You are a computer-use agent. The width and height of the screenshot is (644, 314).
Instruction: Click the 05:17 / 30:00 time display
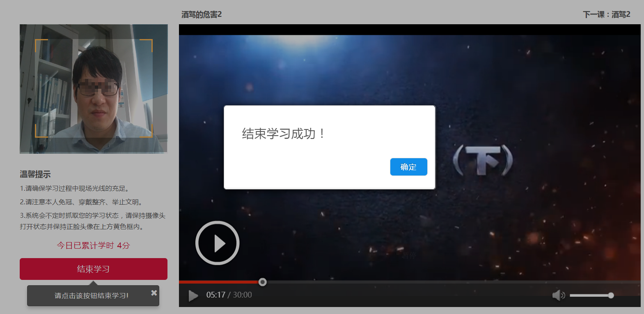pos(229,295)
